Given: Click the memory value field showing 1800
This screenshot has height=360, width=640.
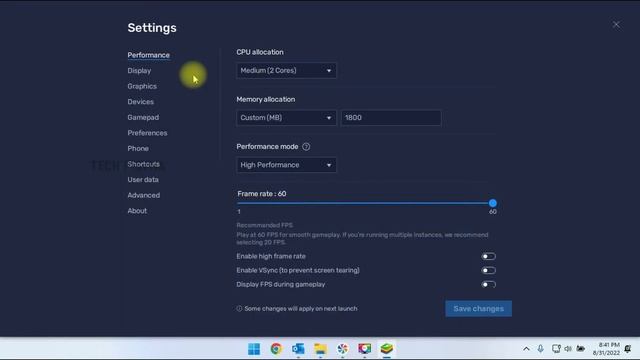Looking at the screenshot, I should 391,118.
